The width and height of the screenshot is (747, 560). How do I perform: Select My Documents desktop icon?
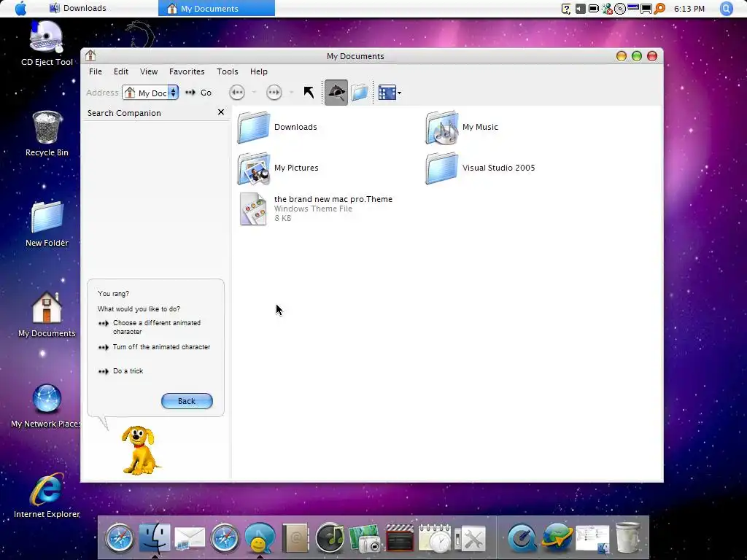[x=47, y=315]
